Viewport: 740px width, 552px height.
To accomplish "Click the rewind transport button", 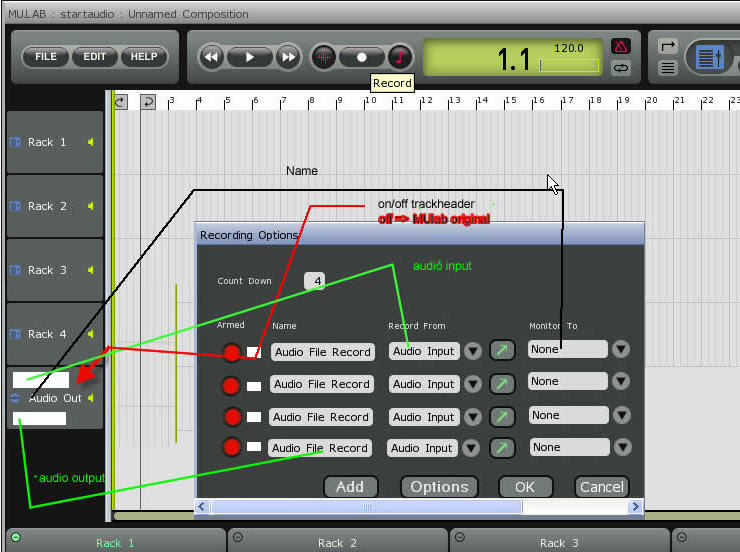I will click(211, 57).
